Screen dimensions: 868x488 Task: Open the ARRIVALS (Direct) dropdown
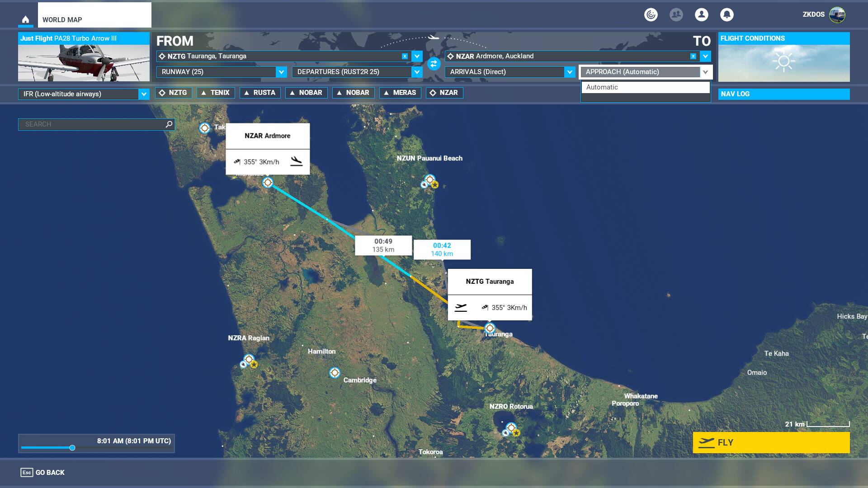[x=510, y=72]
